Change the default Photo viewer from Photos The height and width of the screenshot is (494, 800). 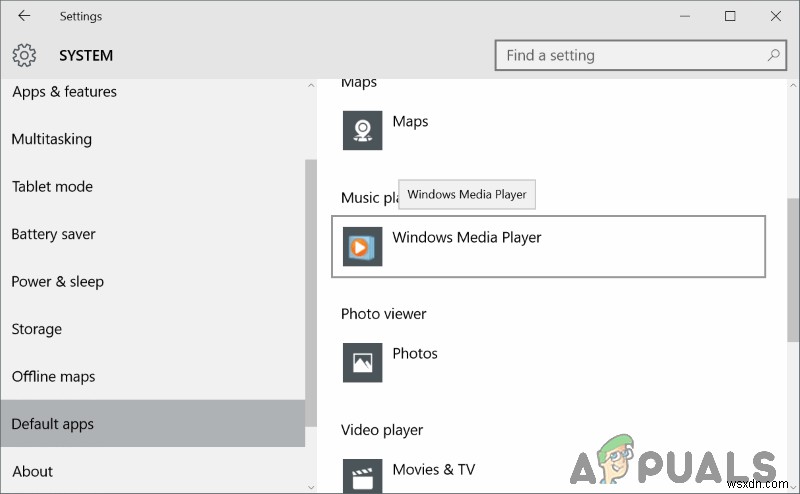[415, 354]
